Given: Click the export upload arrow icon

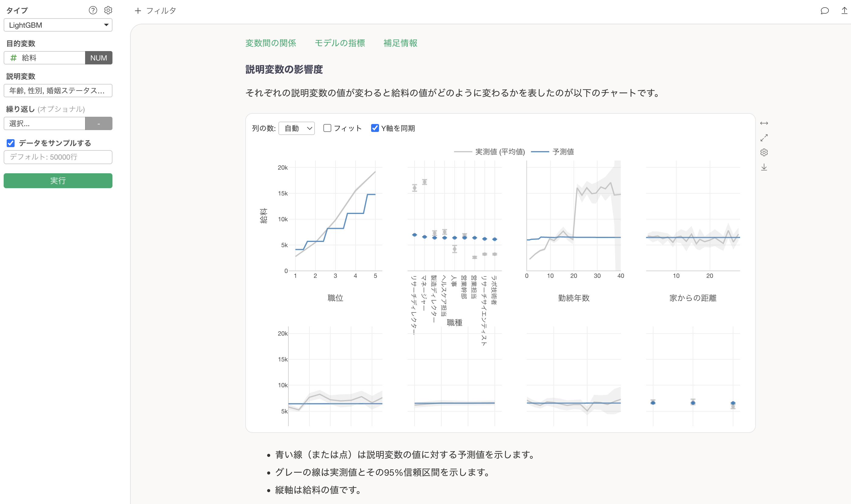Looking at the screenshot, I should pyautogui.click(x=844, y=11).
